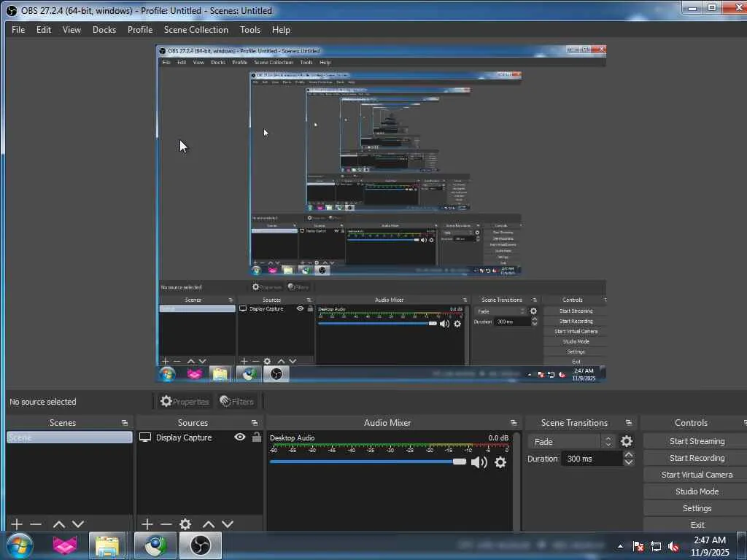Click the Duration 300 ms field
The height and width of the screenshot is (560, 747).
[591, 459]
